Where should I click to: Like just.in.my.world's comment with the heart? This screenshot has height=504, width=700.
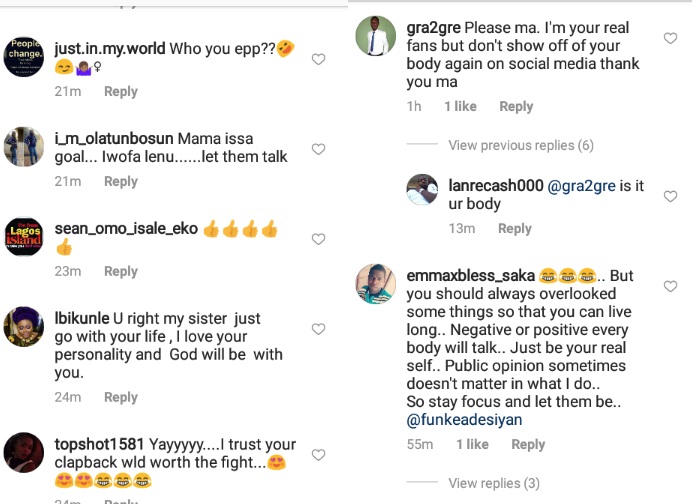click(x=318, y=59)
